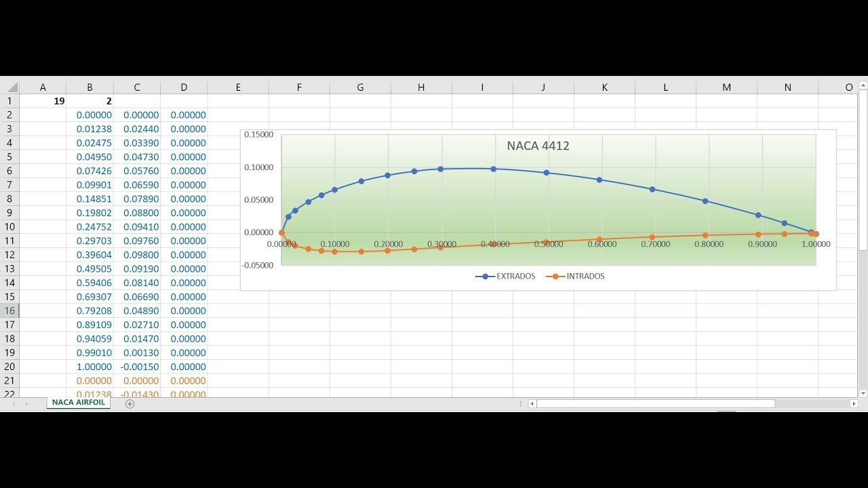Select cell with value -0.00150
The image size is (868, 488).
click(x=137, y=367)
